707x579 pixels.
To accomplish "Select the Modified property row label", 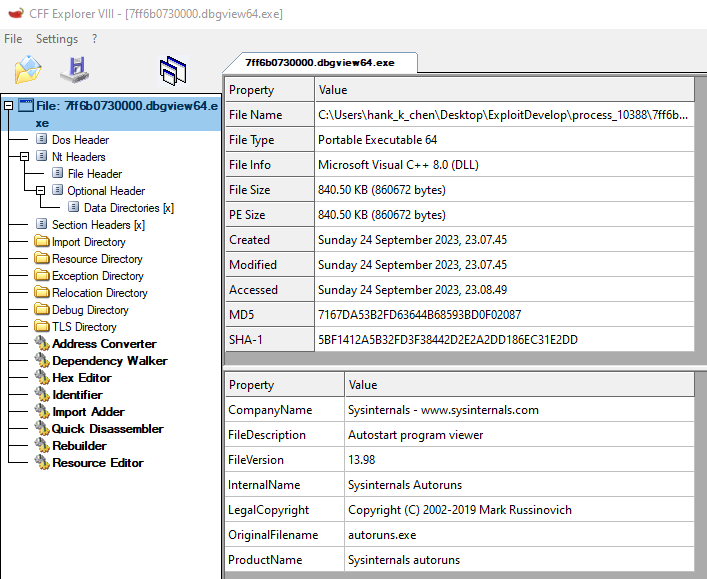I will [269, 264].
